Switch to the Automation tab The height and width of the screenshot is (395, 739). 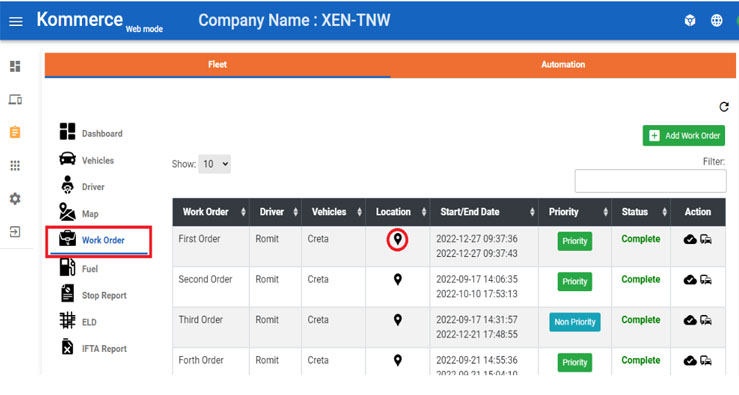pyautogui.click(x=563, y=65)
